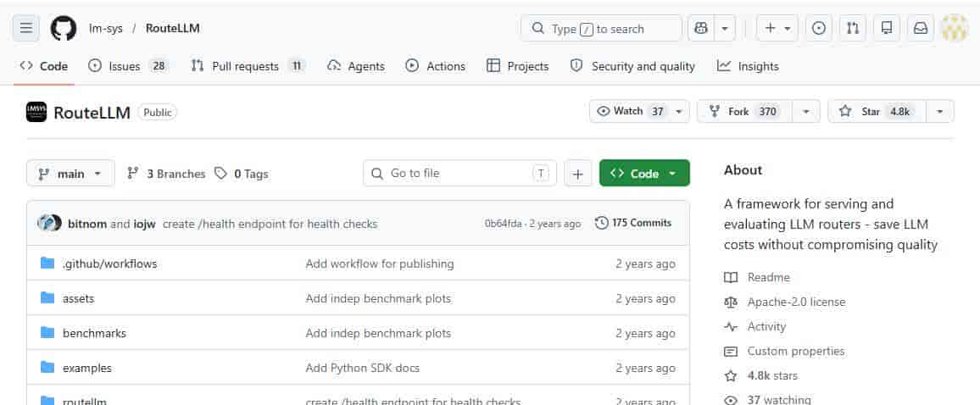Open the user profile avatar
The image size is (980, 405).
[955, 28]
